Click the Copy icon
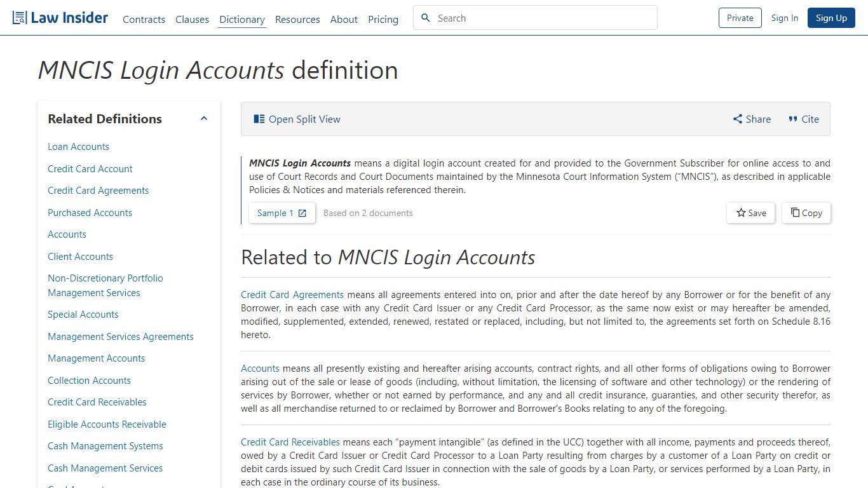The height and width of the screenshot is (488, 868). [x=795, y=212]
